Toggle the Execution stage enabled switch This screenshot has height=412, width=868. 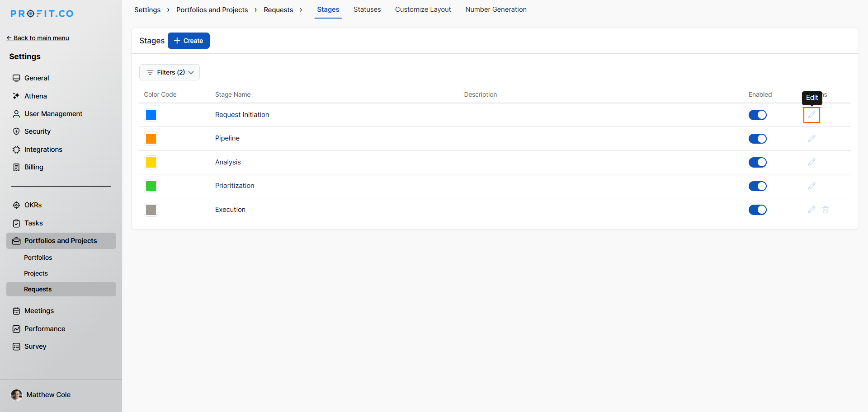point(757,210)
